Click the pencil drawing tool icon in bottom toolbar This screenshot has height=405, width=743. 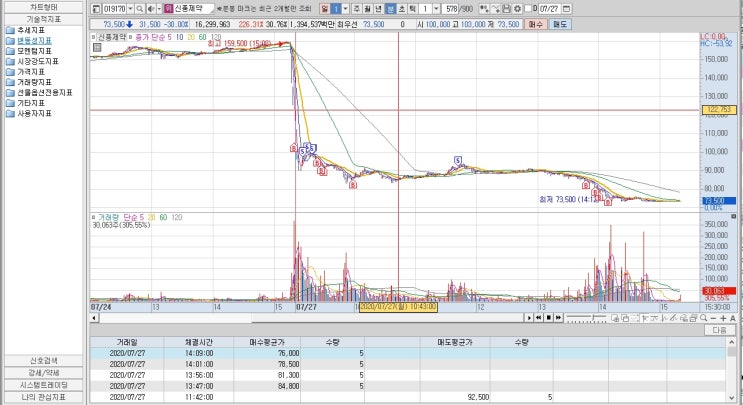(674, 318)
